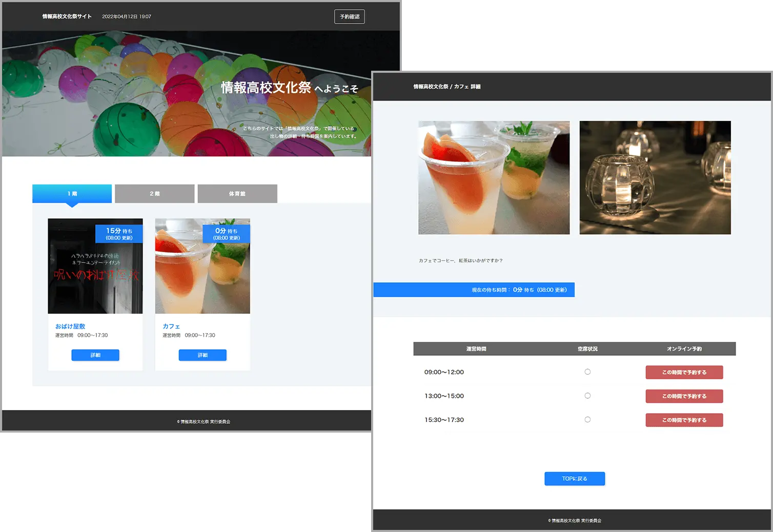Click the 予約確認 button in header
The image size is (773, 532).
(x=349, y=17)
